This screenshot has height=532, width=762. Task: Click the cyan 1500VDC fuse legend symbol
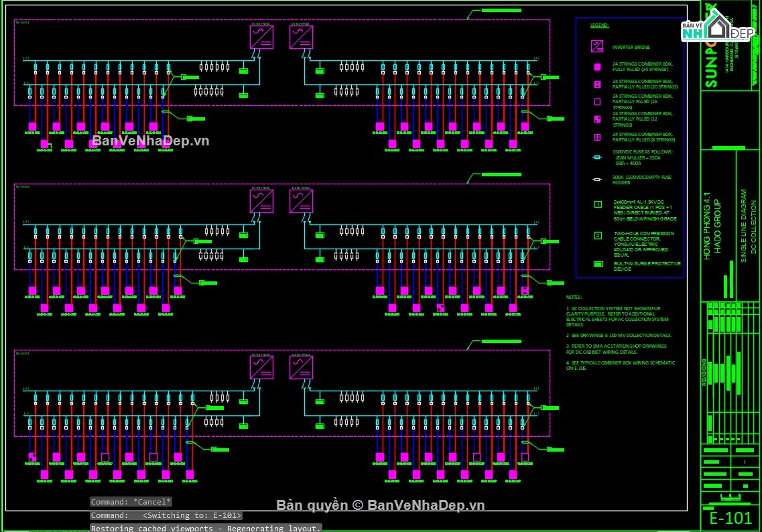tap(596, 157)
